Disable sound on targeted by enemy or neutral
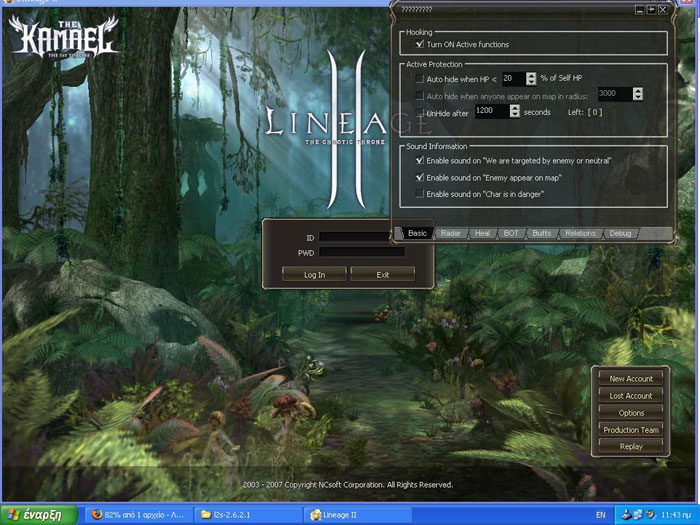Viewport: 700px width, 525px height. click(x=419, y=160)
